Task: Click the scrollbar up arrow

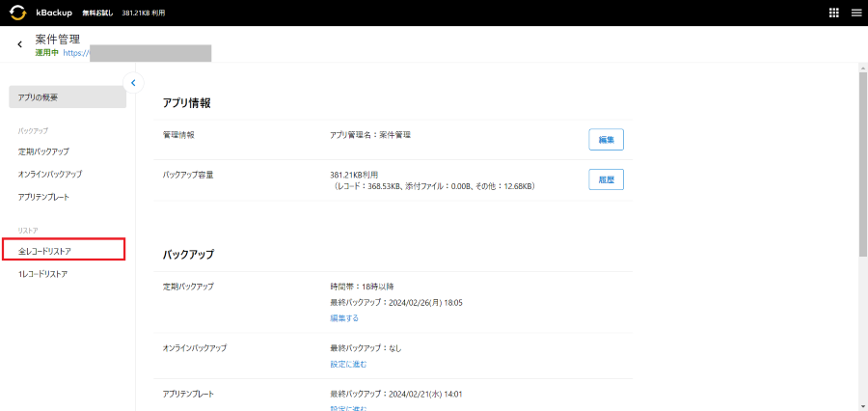Action: 862,68
